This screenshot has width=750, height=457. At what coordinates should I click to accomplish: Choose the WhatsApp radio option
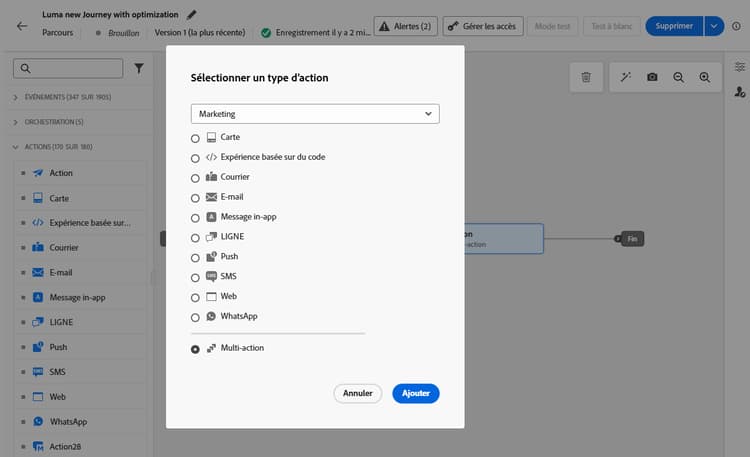(x=195, y=317)
